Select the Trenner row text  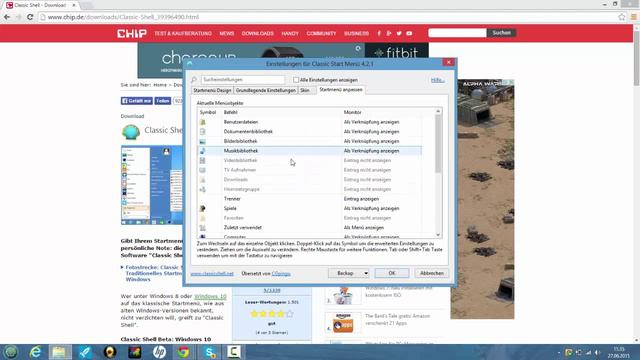[x=232, y=199]
